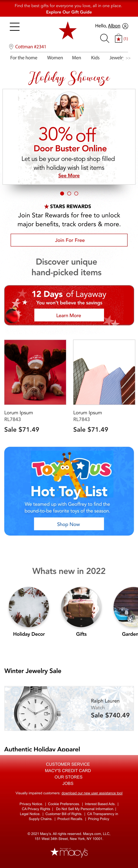Click the Macy's logo in the footer
This screenshot has width=138, height=868.
click(69, 852)
